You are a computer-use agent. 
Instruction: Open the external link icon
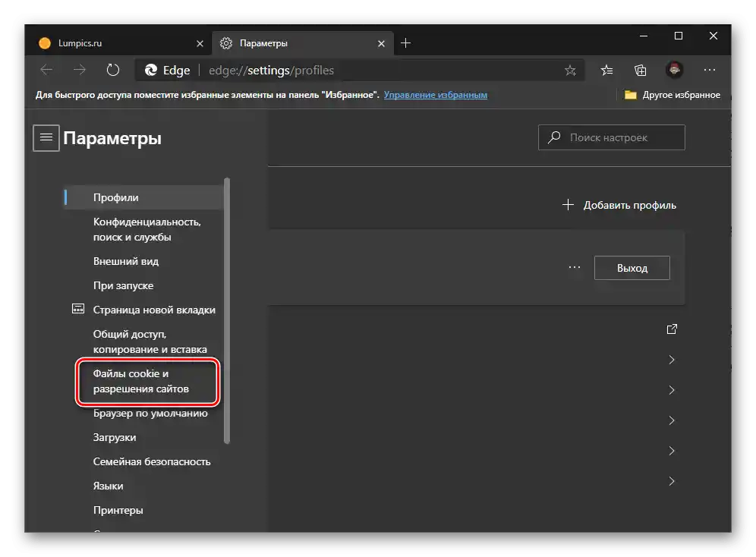[x=672, y=329]
